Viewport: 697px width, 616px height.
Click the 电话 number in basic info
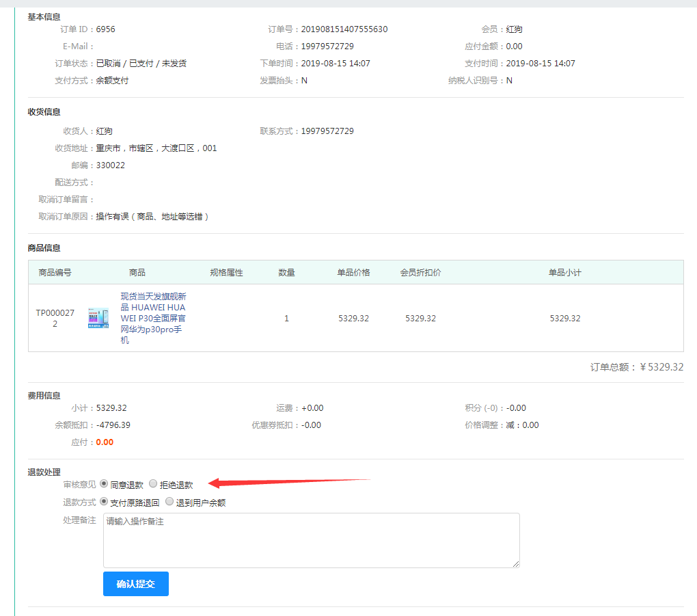click(327, 46)
